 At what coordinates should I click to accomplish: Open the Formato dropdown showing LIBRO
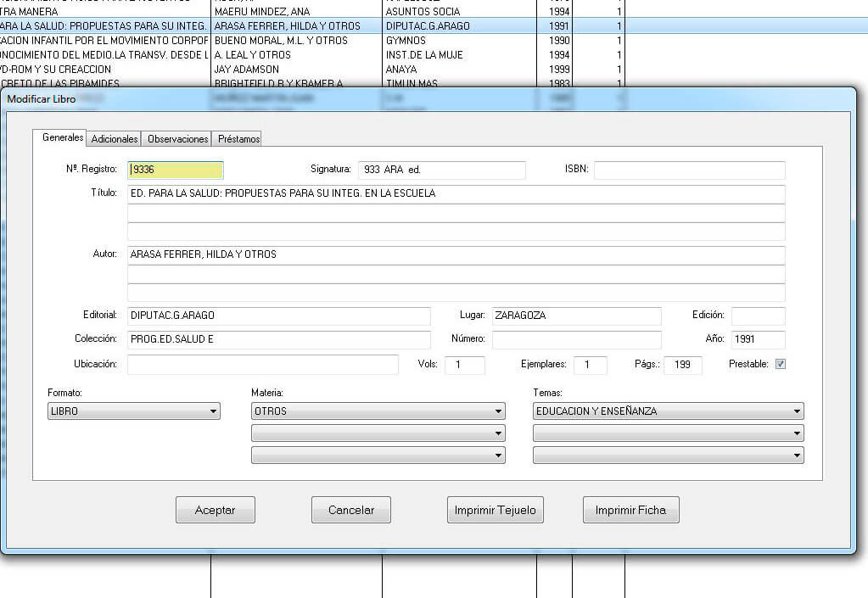134,412
